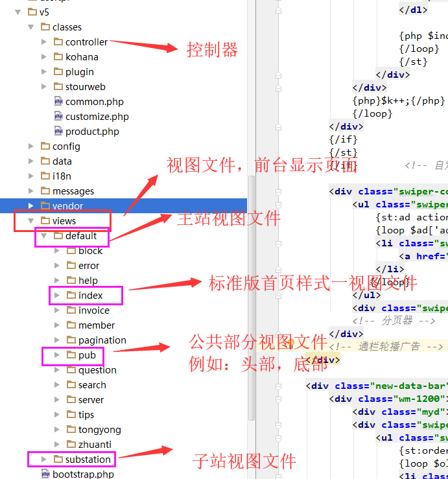Expand the substation folder arrow

pos(44,460)
